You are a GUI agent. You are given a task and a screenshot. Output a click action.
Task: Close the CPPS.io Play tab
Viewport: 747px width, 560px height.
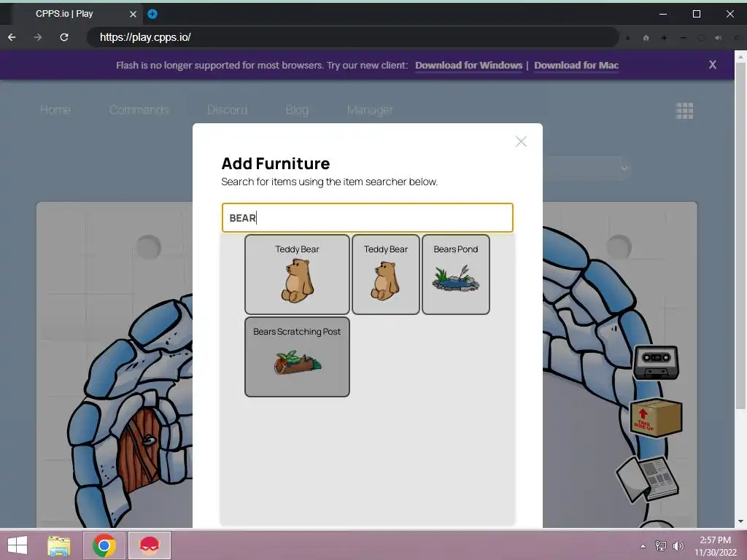click(133, 15)
